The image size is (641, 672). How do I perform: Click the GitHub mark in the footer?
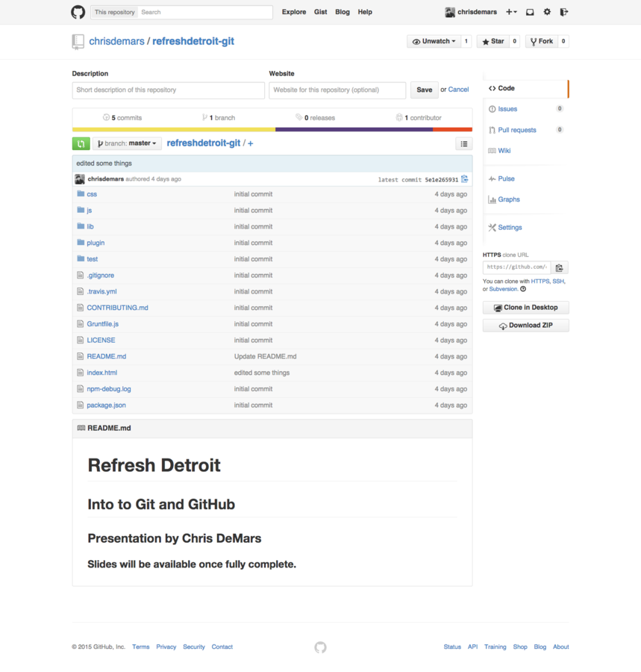[x=320, y=647]
